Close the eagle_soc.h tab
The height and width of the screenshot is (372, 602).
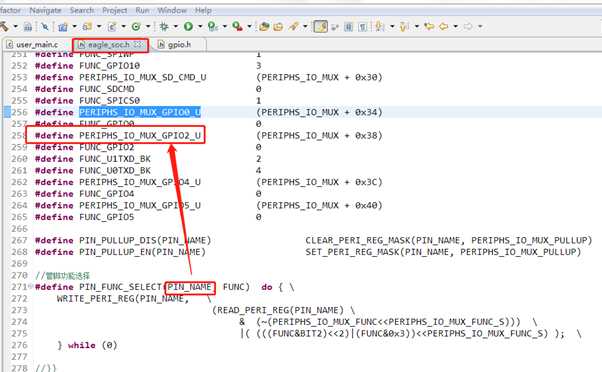[139, 45]
